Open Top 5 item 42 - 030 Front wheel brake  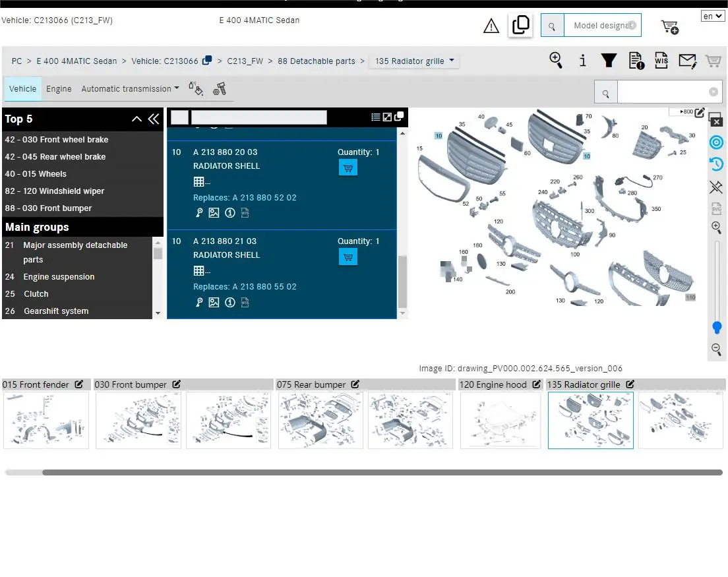pos(57,139)
